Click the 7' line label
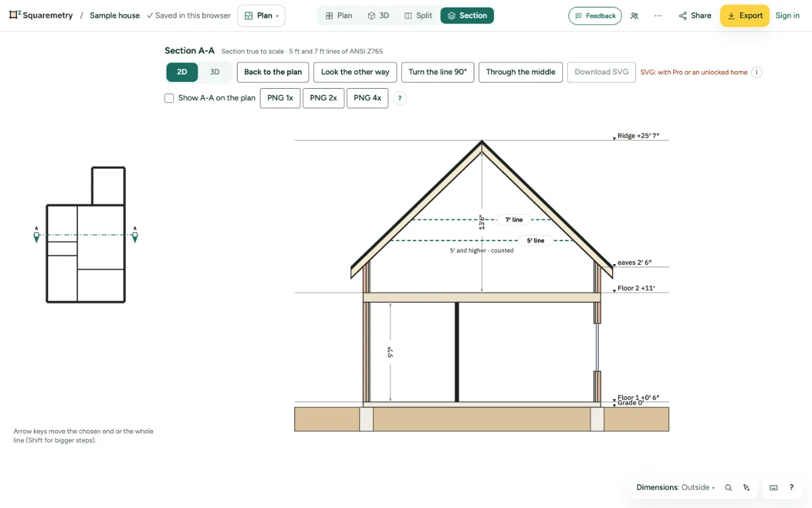This screenshot has height=508, width=812. (514, 219)
